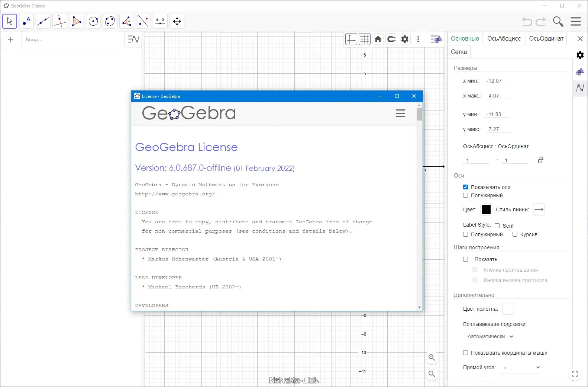Click the x макс value field

click(x=498, y=96)
